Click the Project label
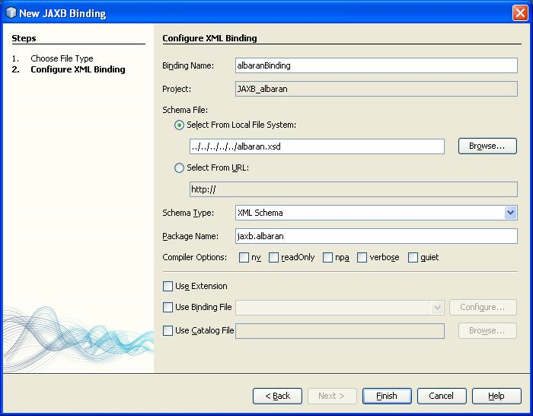533x416 pixels. point(177,89)
